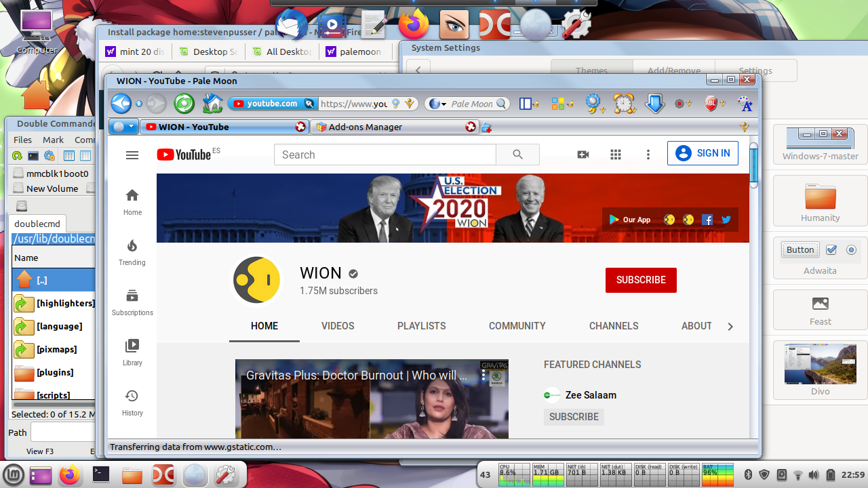The image size is (868, 488).
Task: Click the green reload page button
Action: [184, 104]
